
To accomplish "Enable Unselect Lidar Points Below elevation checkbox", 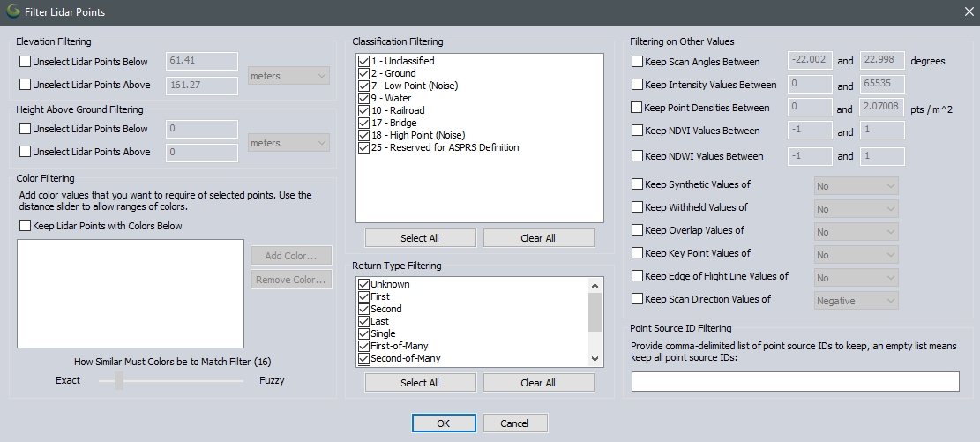I will point(25,62).
